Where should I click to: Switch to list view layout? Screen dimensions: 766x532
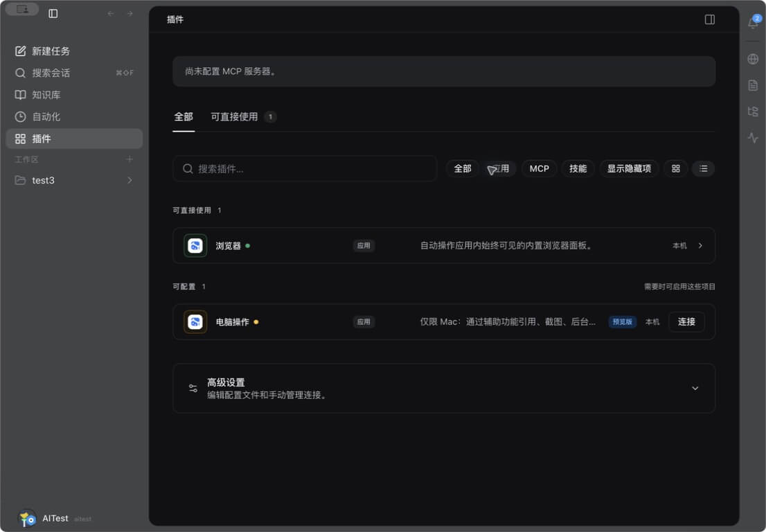click(704, 168)
